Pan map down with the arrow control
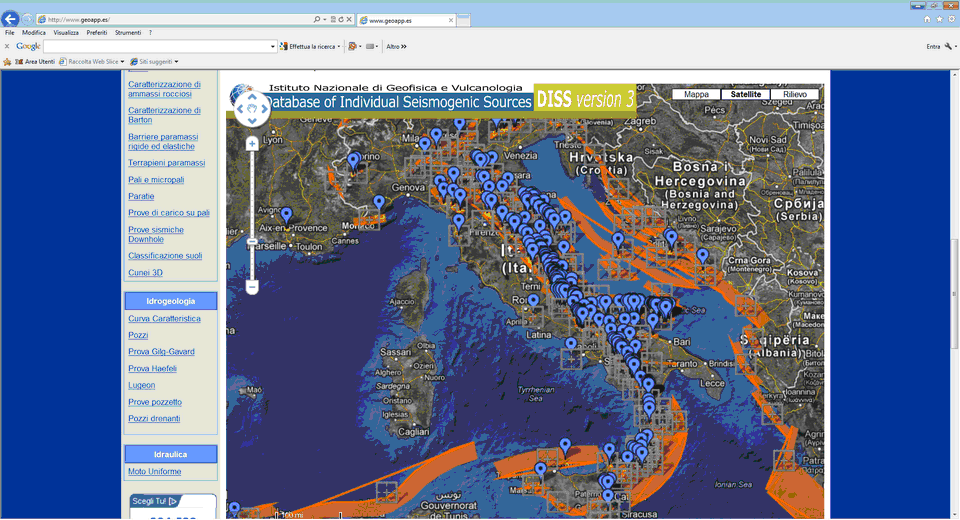This screenshot has width=960, height=520. [x=252, y=121]
